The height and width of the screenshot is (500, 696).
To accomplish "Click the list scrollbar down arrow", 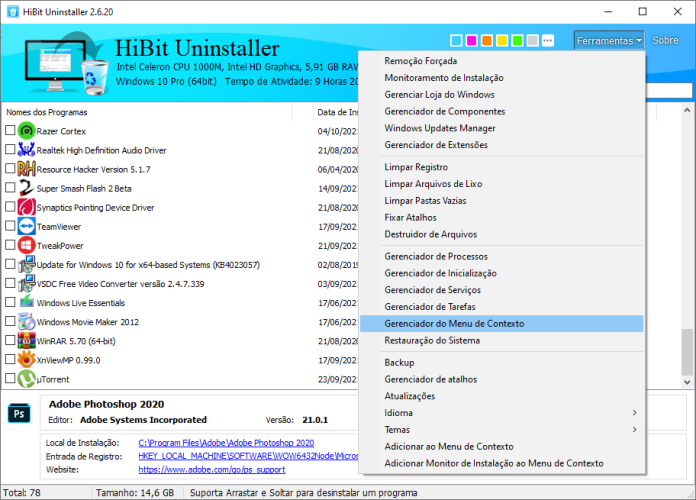I will point(687,382).
